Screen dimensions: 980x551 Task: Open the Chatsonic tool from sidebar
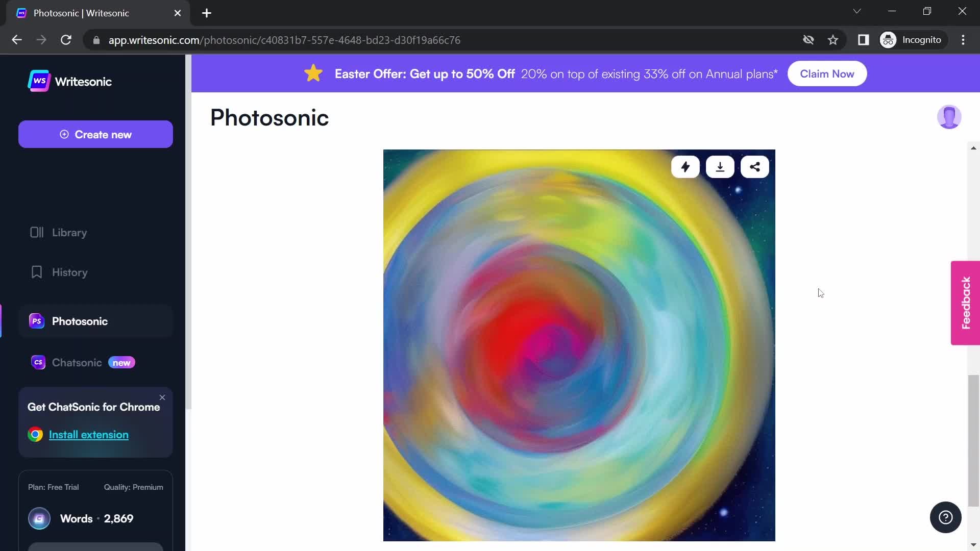(x=77, y=362)
